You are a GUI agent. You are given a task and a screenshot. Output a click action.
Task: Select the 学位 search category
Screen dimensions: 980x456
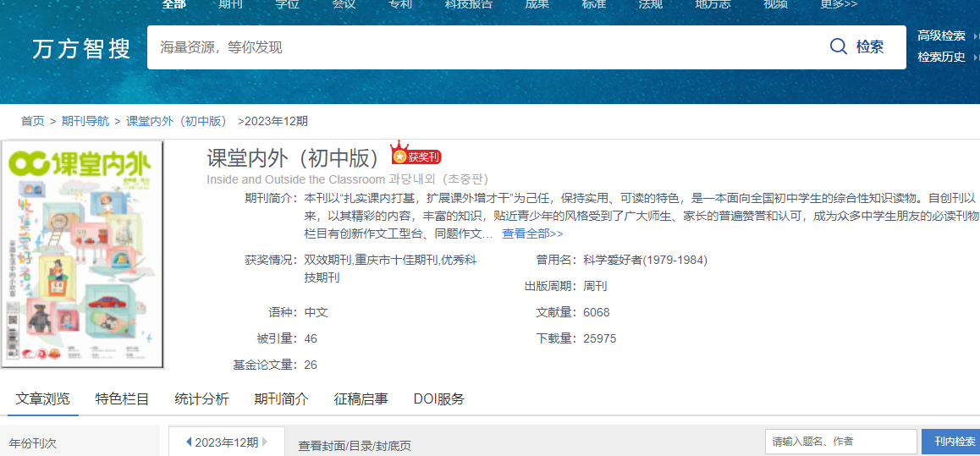[x=288, y=3]
